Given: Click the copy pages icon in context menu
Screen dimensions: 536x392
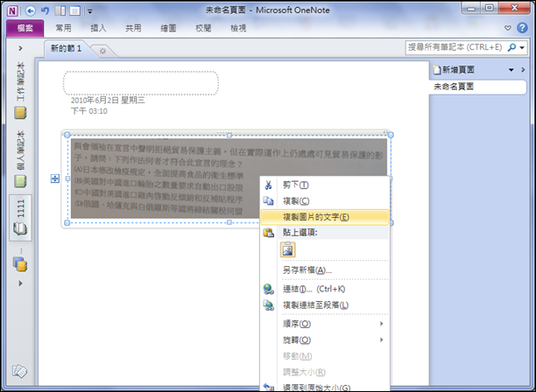Looking at the screenshot, I should click(x=268, y=200).
